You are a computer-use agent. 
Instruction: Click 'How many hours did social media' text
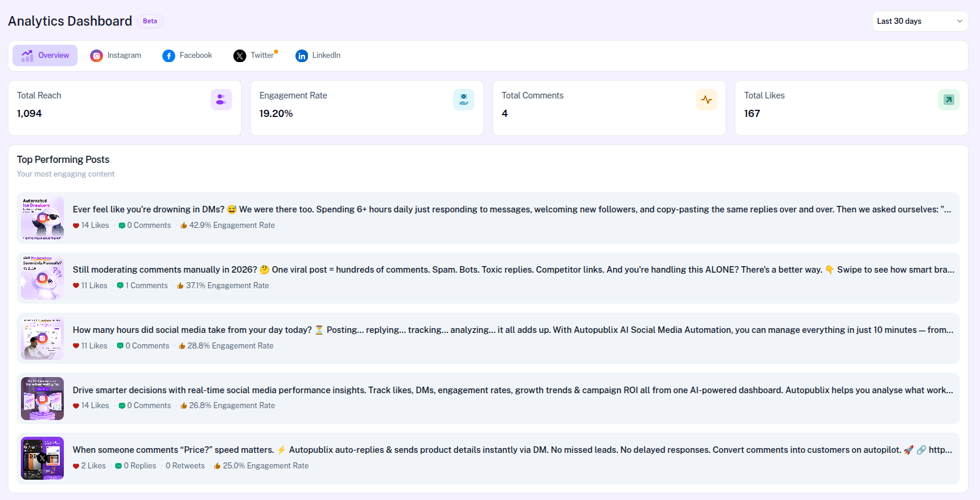tap(513, 330)
